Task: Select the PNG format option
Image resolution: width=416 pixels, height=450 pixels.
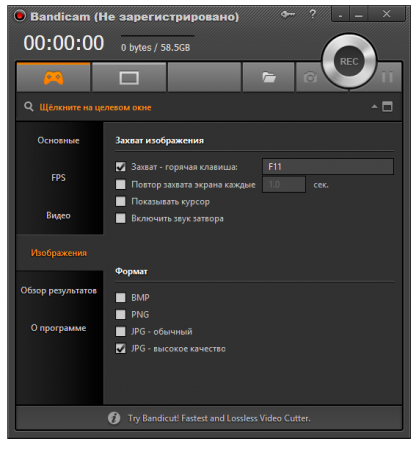Action: tap(120, 314)
